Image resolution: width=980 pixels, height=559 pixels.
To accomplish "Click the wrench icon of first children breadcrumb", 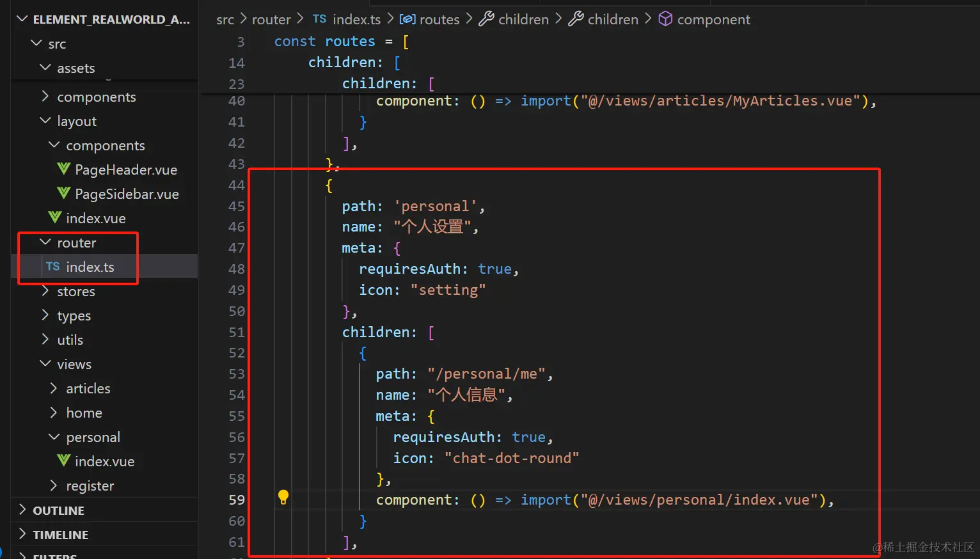I will pos(486,19).
